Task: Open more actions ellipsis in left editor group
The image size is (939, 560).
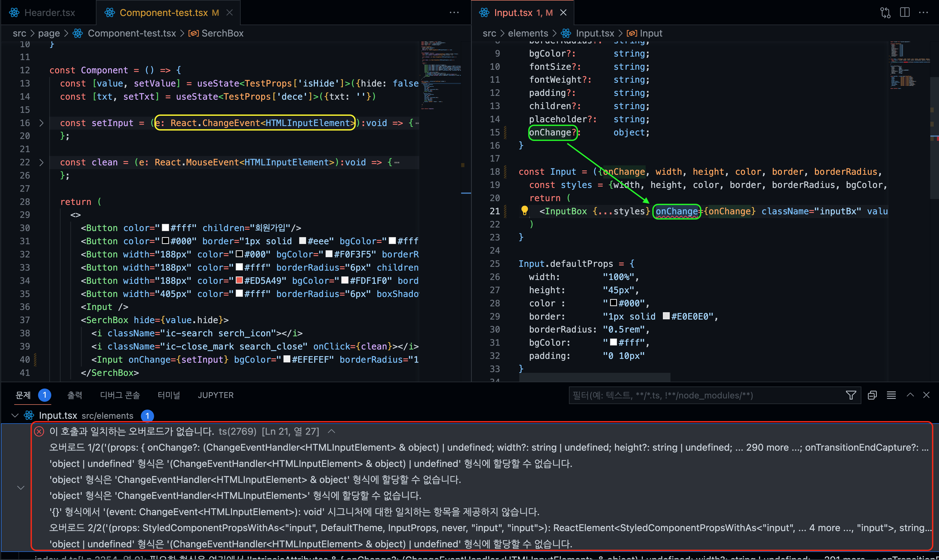Action: click(x=454, y=12)
